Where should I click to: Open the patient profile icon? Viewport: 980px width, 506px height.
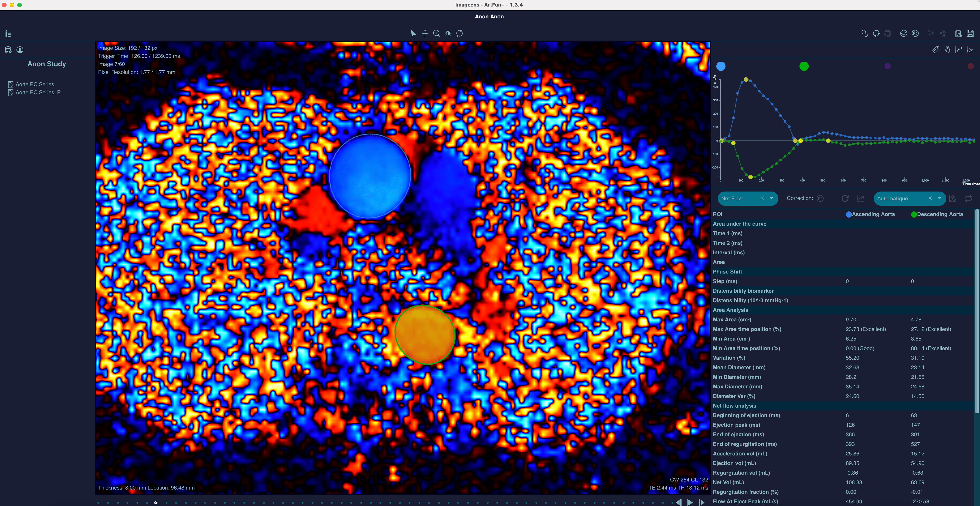tap(20, 50)
